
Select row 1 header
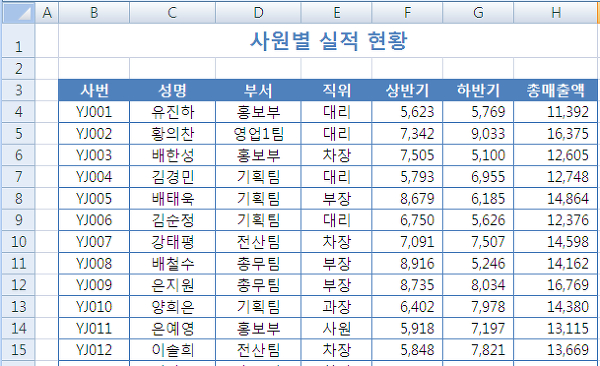[x=18, y=41]
